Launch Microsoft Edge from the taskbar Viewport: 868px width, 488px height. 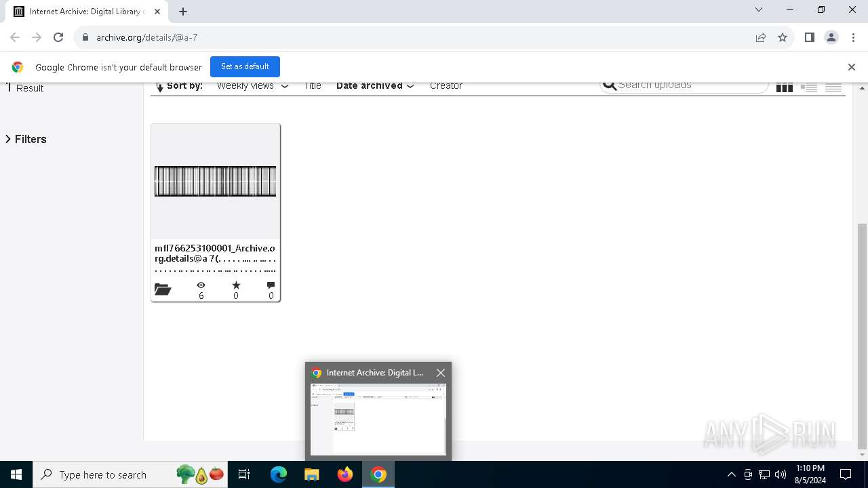[279, 474]
